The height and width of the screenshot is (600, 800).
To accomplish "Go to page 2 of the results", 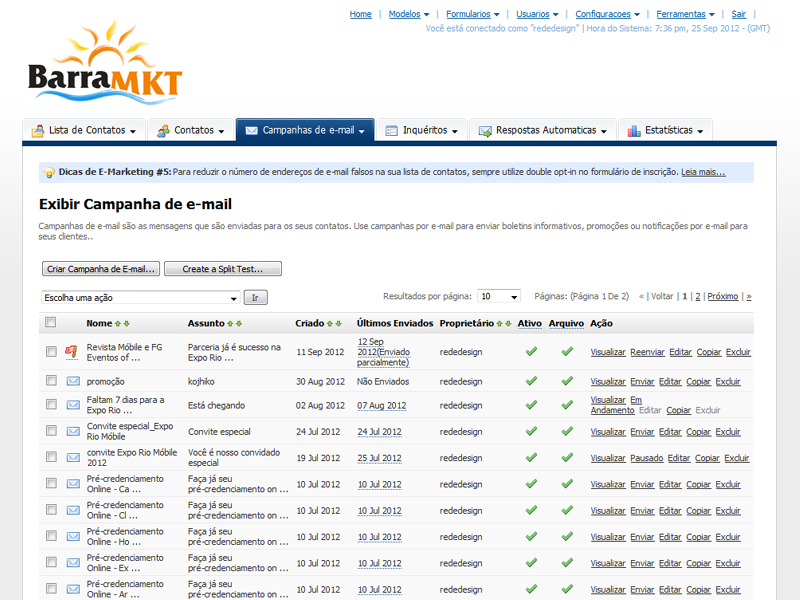I will [697, 296].
